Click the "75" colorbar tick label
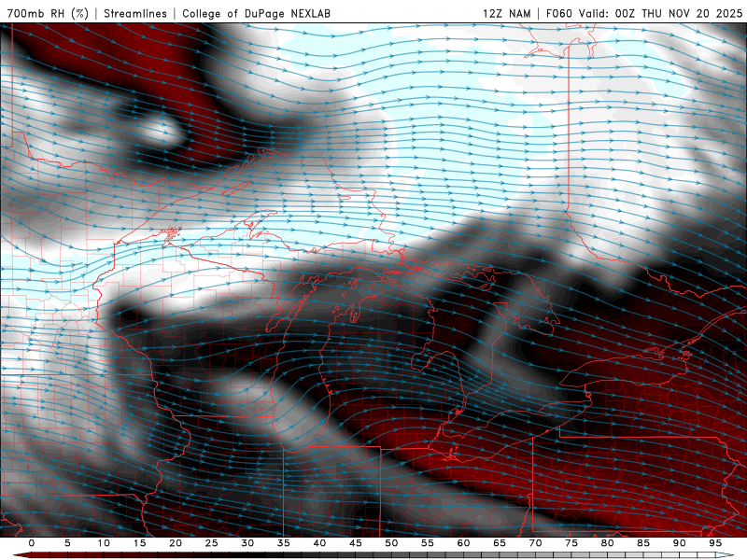This screenshot has width=747, height=560. tap(571, 543)
